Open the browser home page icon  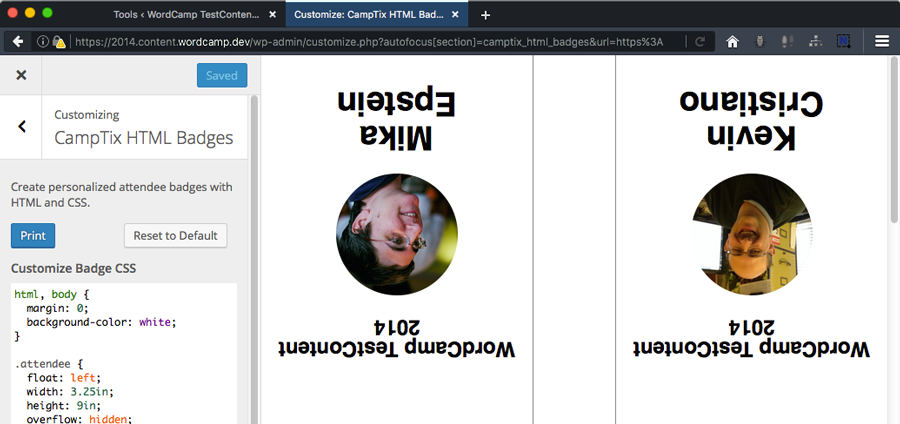tap(732, 41)
